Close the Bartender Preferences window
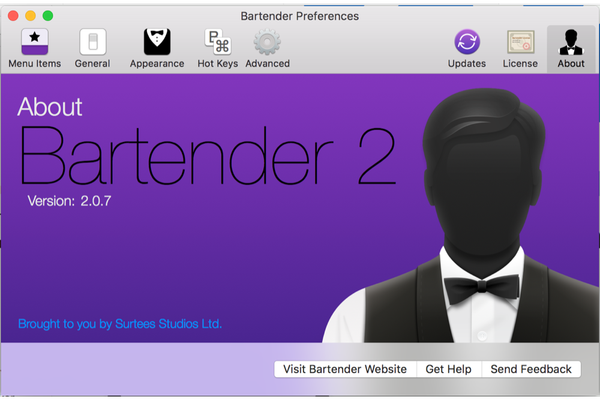Screen dimensions: 600x400 13,16
